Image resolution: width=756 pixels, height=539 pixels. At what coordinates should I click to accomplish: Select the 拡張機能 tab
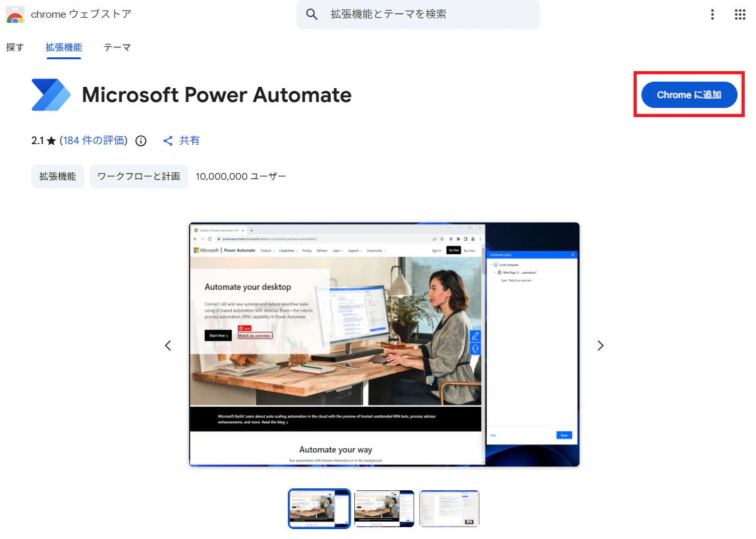[x=64, y=47]
